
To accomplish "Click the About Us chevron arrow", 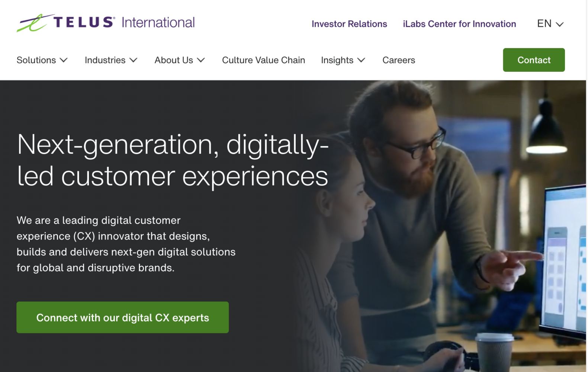I will [201, 60].
